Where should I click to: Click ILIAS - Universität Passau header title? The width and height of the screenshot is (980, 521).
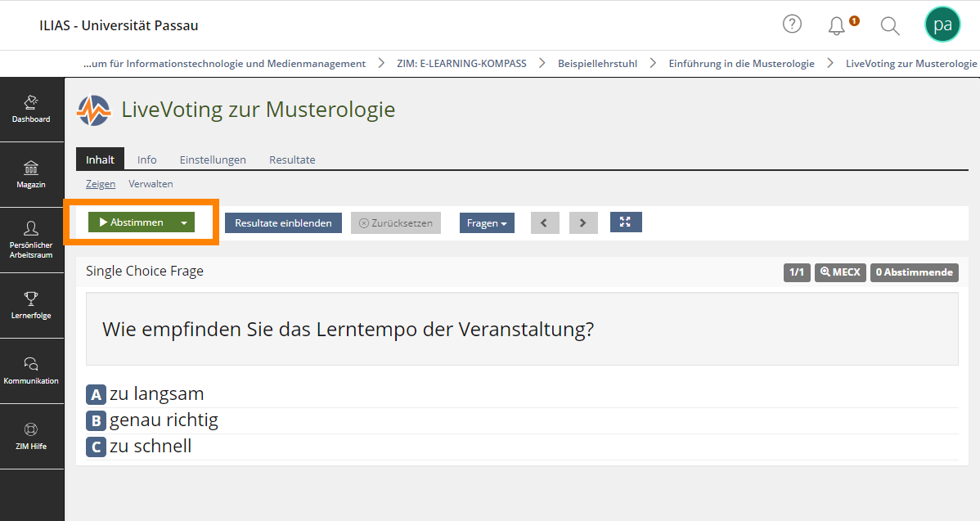coord(119,25)
